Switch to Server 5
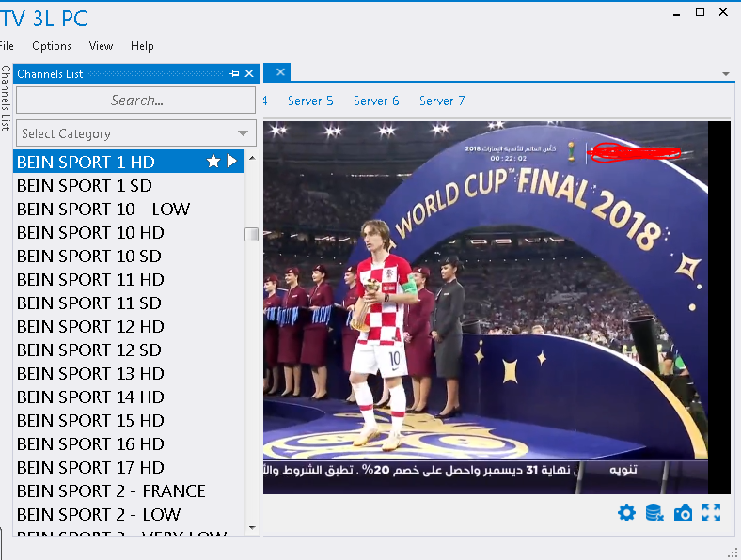Viewport: 741px width, 560px height. 310,101
